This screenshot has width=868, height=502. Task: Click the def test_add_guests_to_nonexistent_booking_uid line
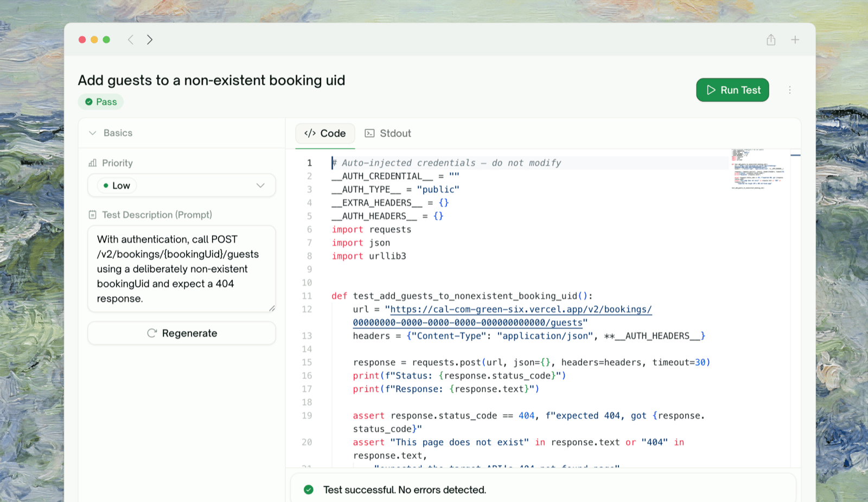pos(462,296)
